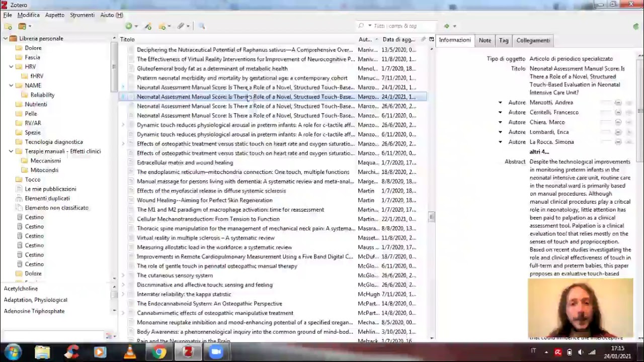Screen dimensions: 644x362
Task: Collapse the HRV collection
Action: [11, 67]
